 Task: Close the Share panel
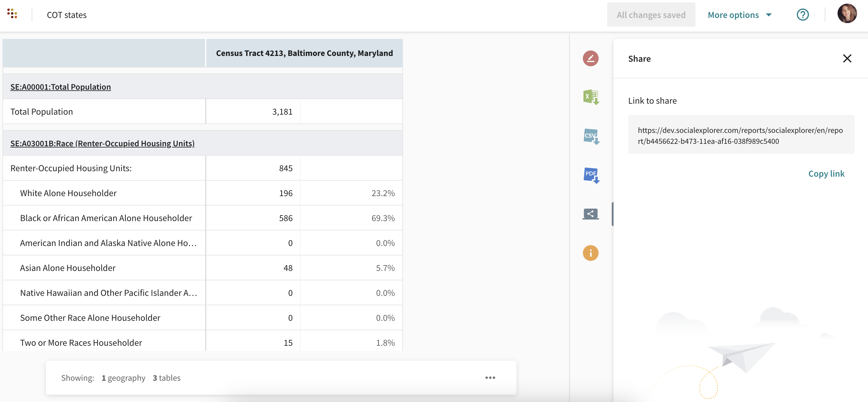tap(847, 59)
